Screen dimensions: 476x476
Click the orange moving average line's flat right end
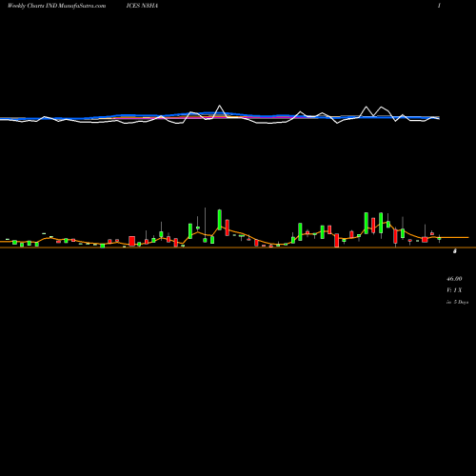click(x=454, y=237)
